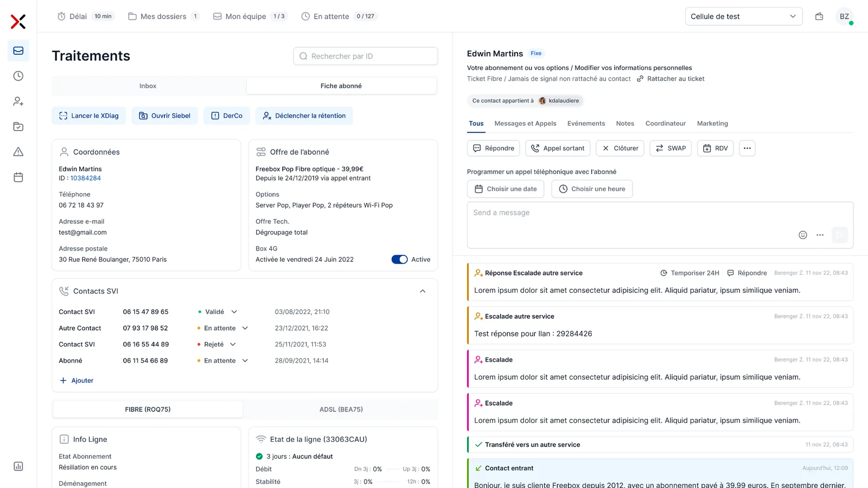Image resolution: width=868 pixels, height=488 pixels.
Task: Open the Notes tab
Action: [x=625, y=124]
